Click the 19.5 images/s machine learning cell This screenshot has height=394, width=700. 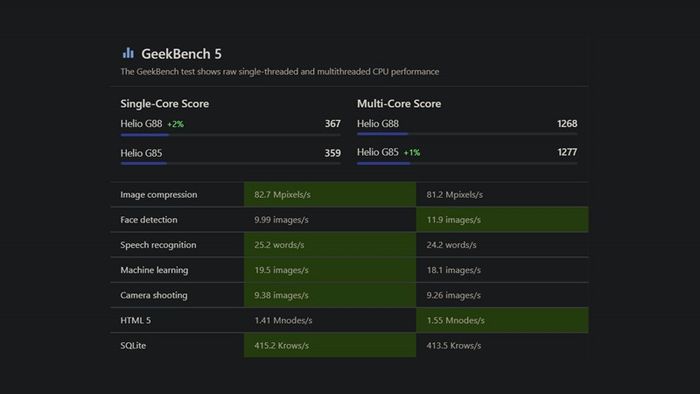330,270
